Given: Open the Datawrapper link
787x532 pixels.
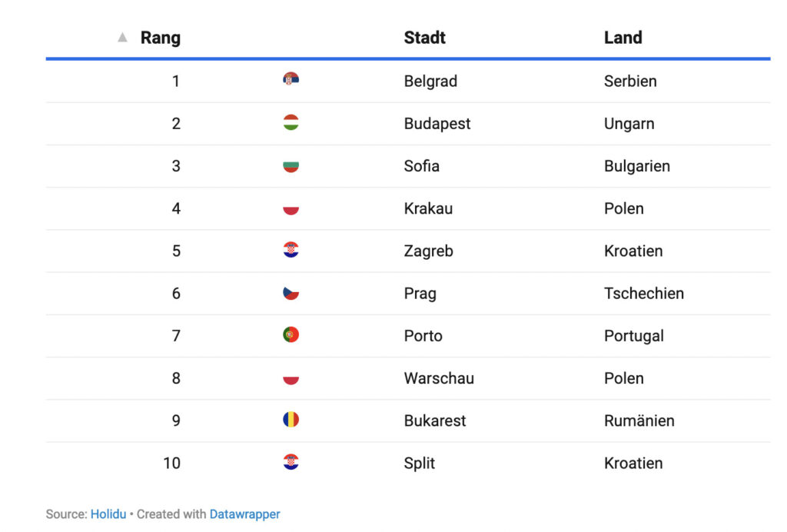Looking at the screenshot, I should [x=244, y=514].
